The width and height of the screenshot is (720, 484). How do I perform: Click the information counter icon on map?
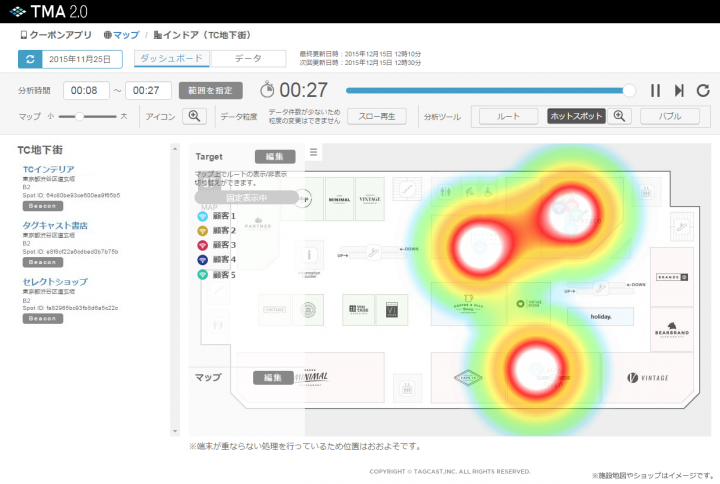309,255
